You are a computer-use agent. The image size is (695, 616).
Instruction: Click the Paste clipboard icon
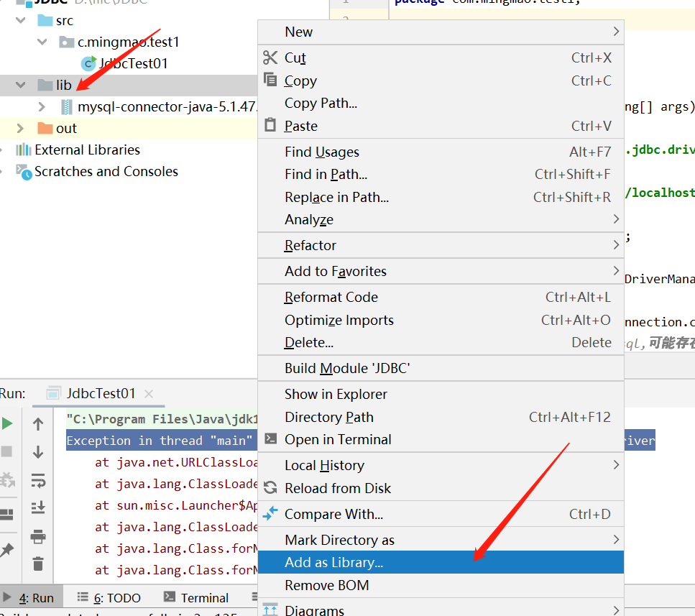point(270,125)
